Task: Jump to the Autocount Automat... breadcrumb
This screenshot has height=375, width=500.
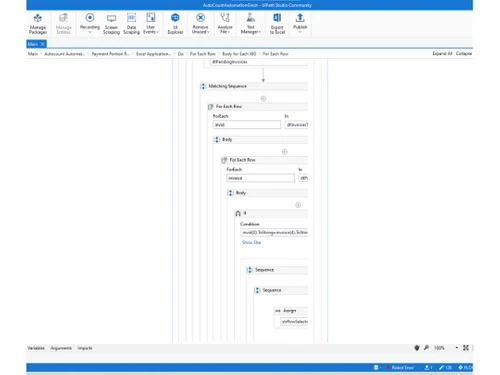Action: pyautogui.click(x=65, y=54)
